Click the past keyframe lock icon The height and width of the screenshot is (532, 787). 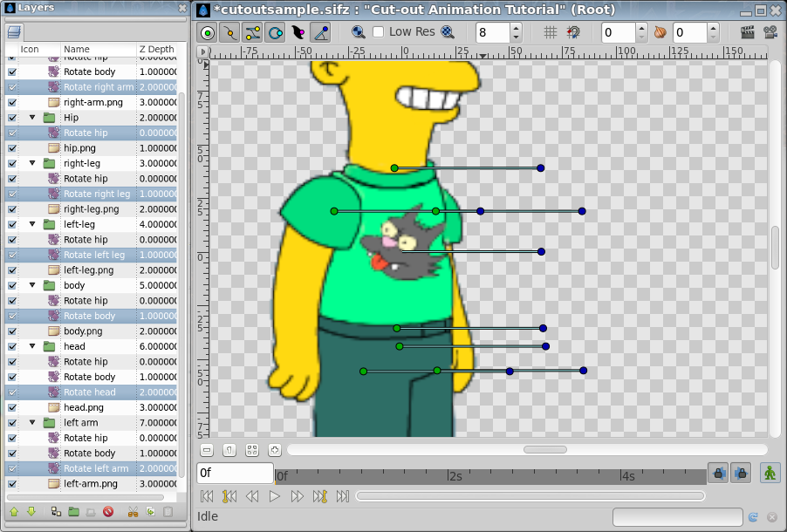(718, 474)
